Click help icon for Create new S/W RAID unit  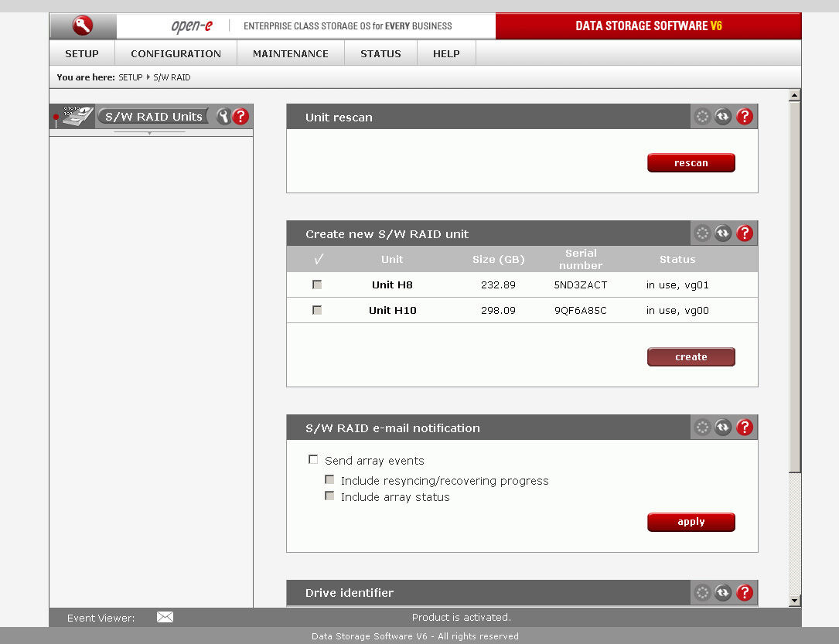[744, 233]
